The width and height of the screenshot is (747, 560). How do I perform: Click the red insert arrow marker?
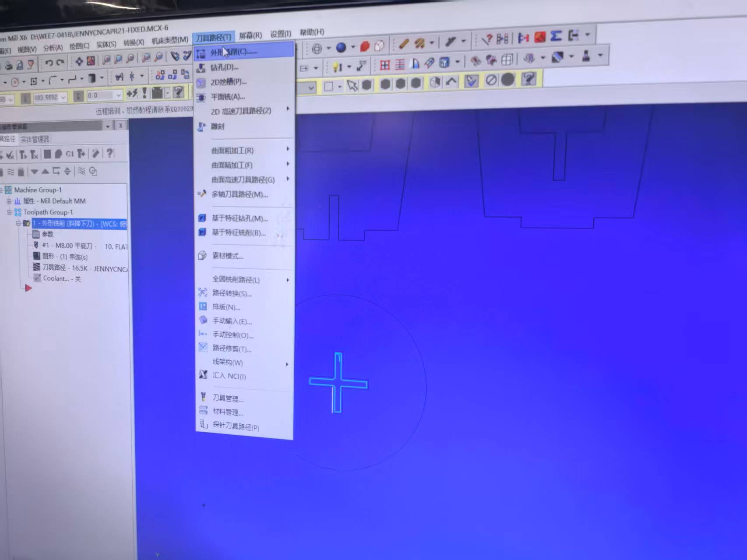click(x=28, y=288)
